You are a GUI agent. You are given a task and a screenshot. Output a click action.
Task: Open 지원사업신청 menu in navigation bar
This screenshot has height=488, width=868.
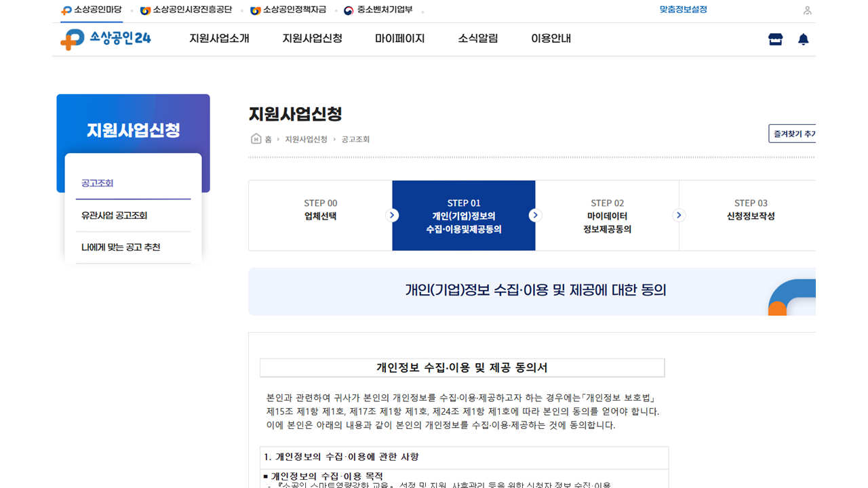(312, 39)
